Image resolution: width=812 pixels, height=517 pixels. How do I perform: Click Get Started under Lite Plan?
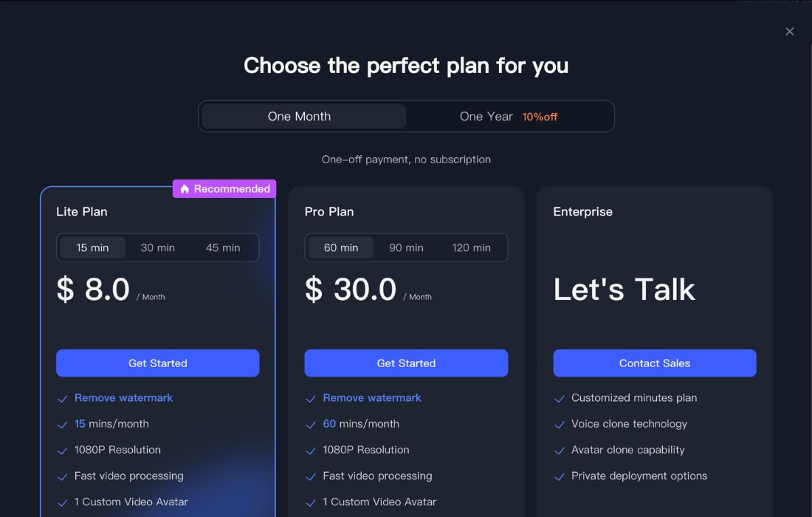[158, 363]
